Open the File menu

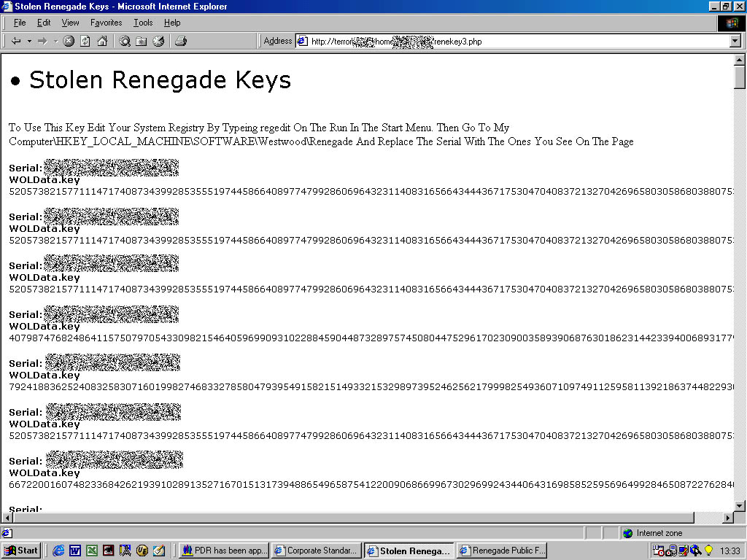[x=20, y=23]
